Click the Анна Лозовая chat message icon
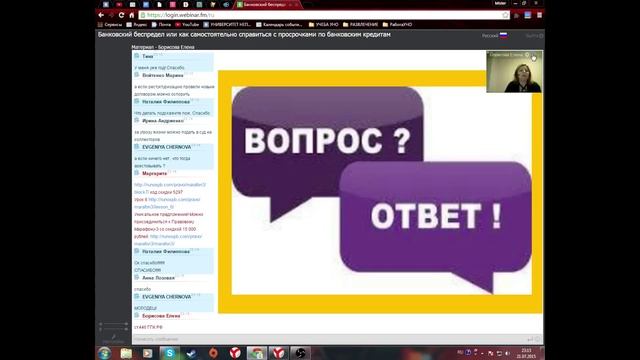The image size is (640, 360). pyautogui.click(x=137, y=278)
